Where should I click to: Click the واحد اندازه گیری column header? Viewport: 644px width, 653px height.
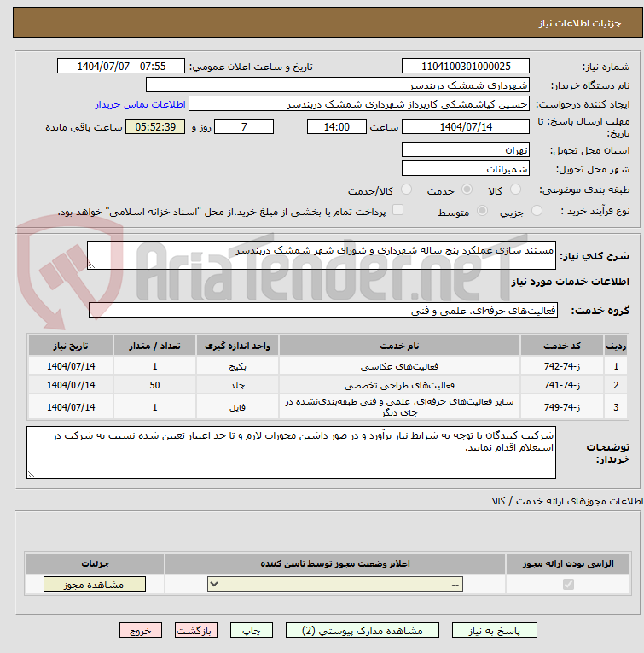coord(237,346)
